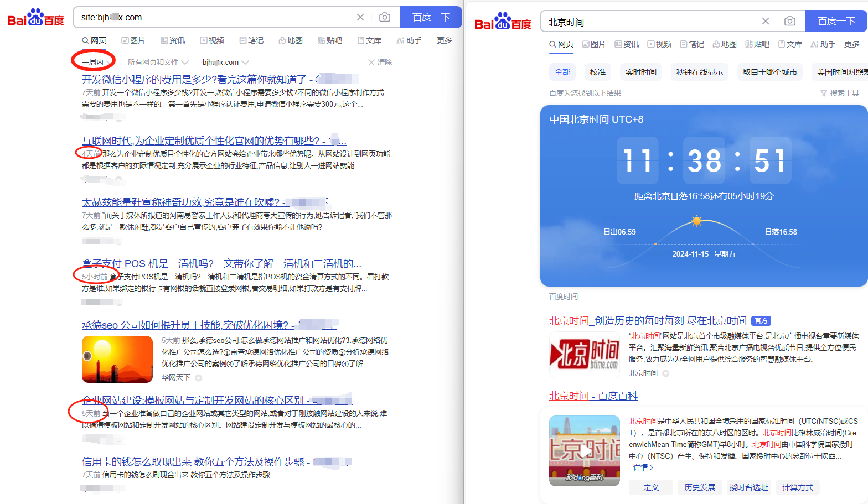The width and height of the screenshot is (868, 504).
Task: Expand the bjh site filter dropdown
Action: (225, 62)
